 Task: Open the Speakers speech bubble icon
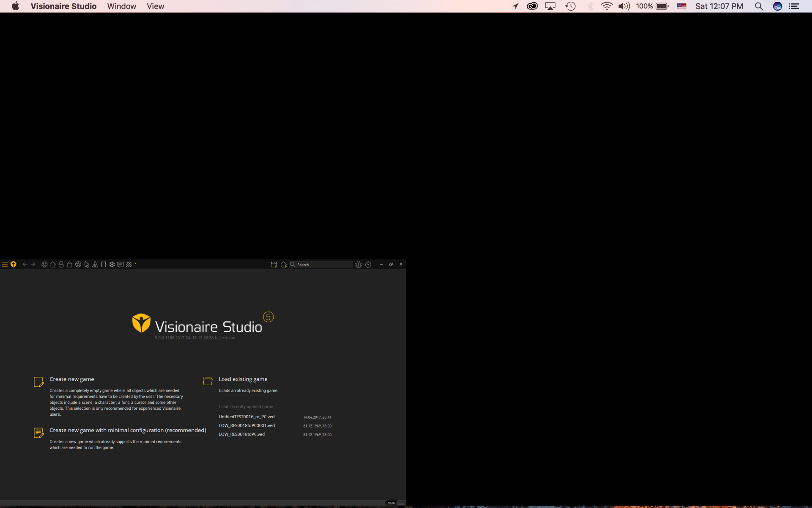click(x=121, y=265)
